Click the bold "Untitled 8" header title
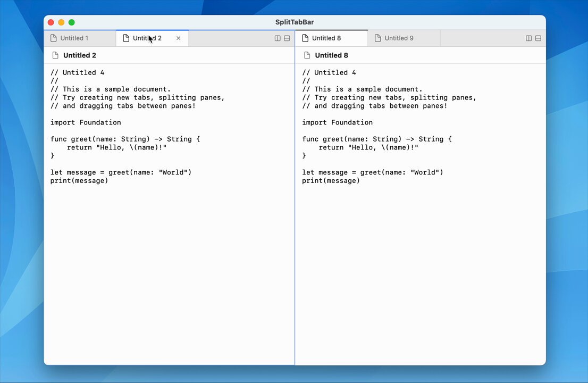This screenshot has height=383, width=588. pos(331,55)
